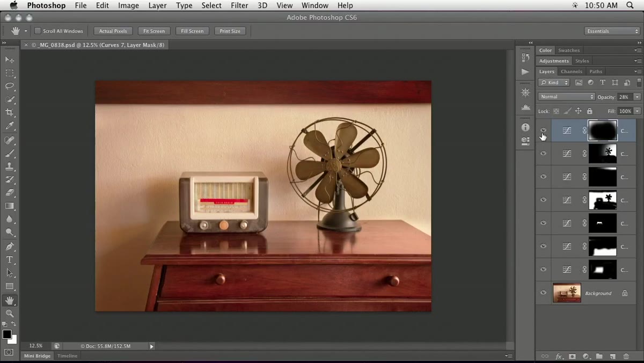
Task: Open the collapsed History panel icon
Action: [x=525, y=57]
